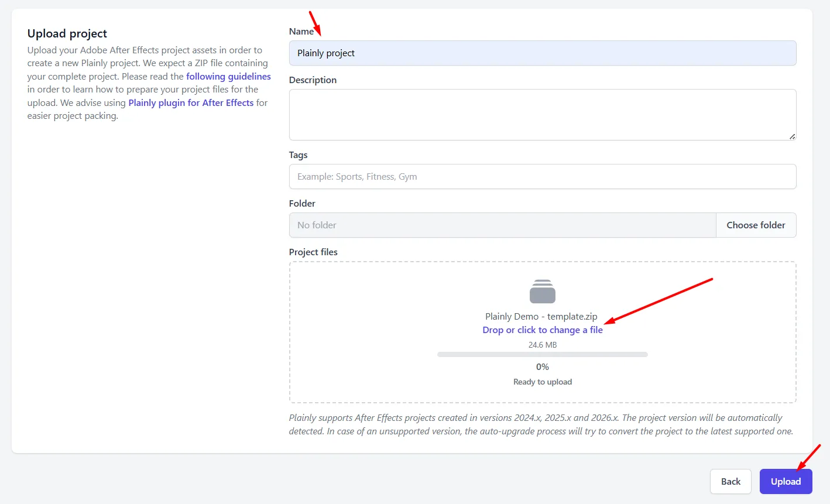Click the Project files label
The image size is (830, 504).
click(x=313, y=252)
